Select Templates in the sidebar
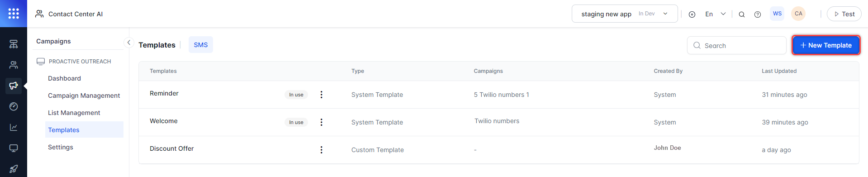Image resolution: width=868 pixels, height=177 pixels. pos(84,129)
